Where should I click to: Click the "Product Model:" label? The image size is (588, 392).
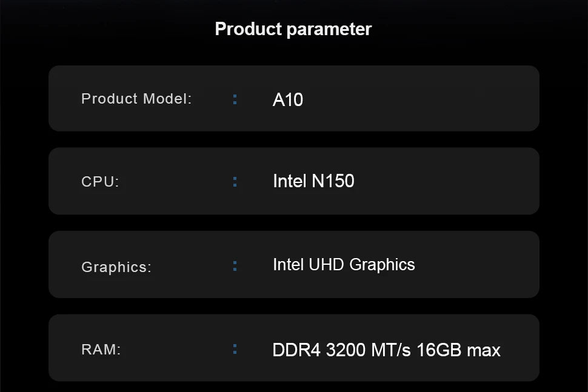(x=136, y=99)
